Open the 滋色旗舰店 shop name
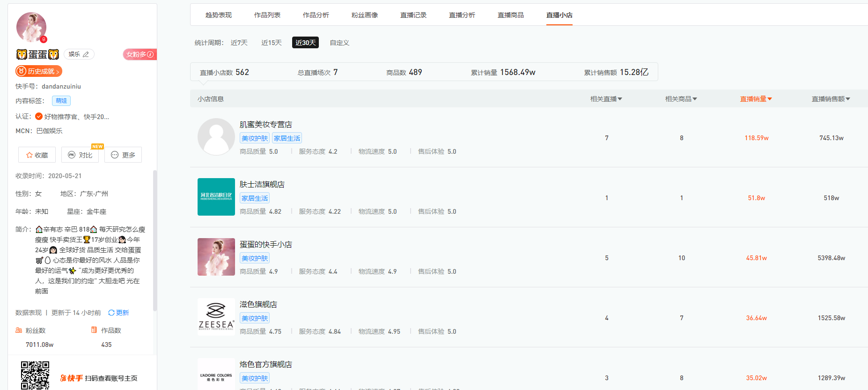This screenshot has height=390, width=868. 258,305
